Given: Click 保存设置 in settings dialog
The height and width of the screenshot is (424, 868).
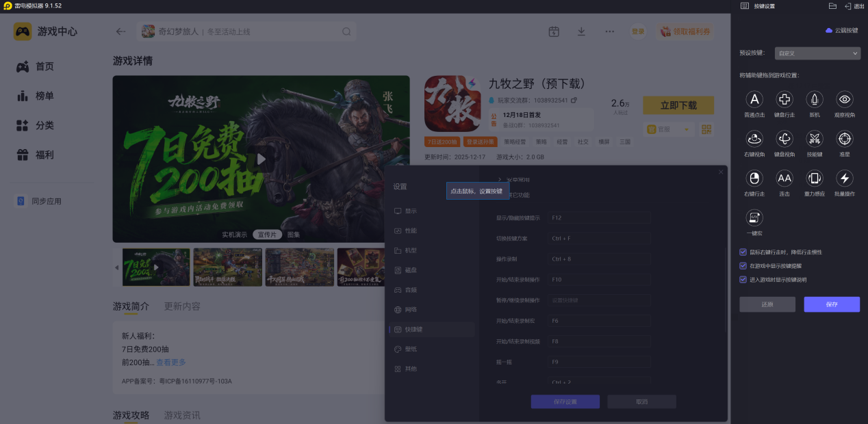Looking at the screenshot, I should [x=565, y=401].
